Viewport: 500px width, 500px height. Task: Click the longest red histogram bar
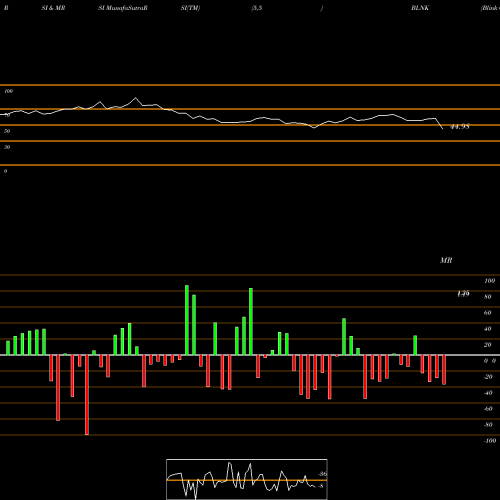tap(87, 395)
